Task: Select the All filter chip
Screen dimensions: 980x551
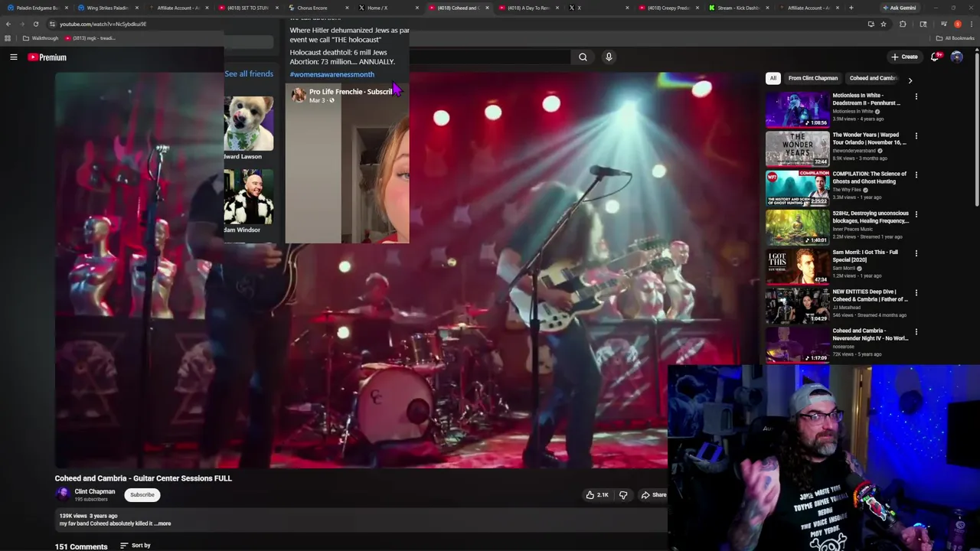Action: [773, 78]
